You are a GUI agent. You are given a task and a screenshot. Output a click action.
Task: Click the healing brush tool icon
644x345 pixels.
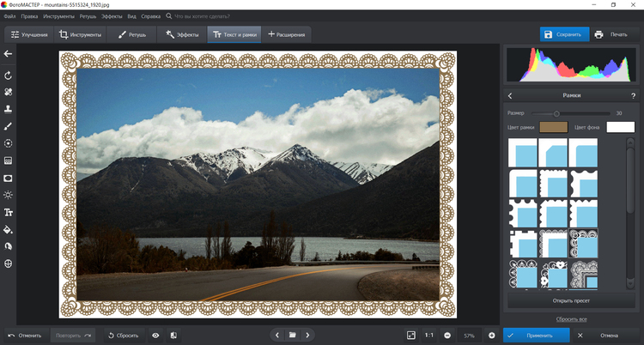(9, 92)
